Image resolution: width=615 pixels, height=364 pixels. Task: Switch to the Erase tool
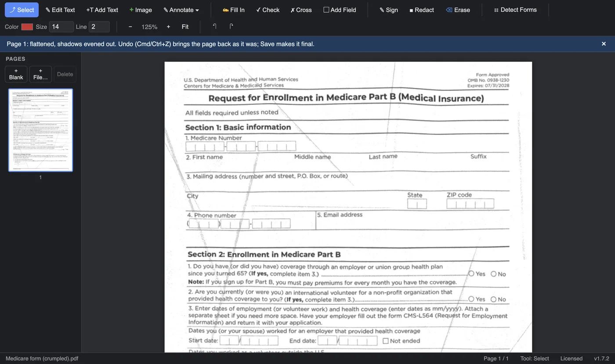coord(458,10)
